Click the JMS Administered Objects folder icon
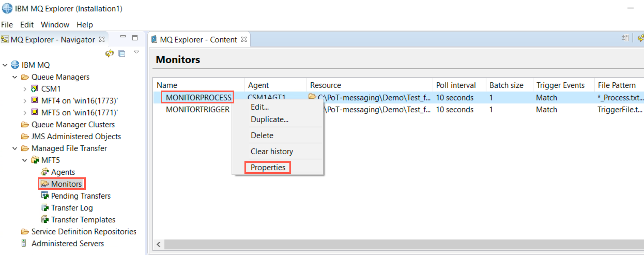The width and height of the screenshot is (644, 255). pos(25,136)
